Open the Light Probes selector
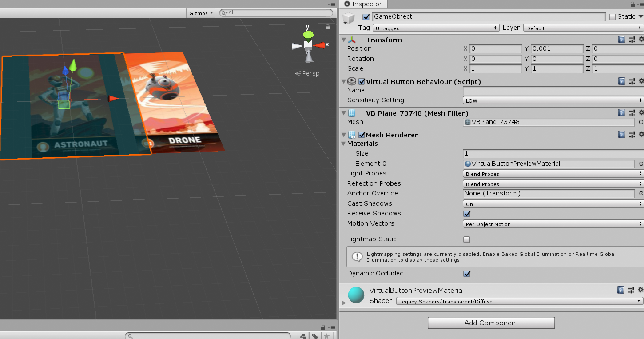 pos(551,174)
